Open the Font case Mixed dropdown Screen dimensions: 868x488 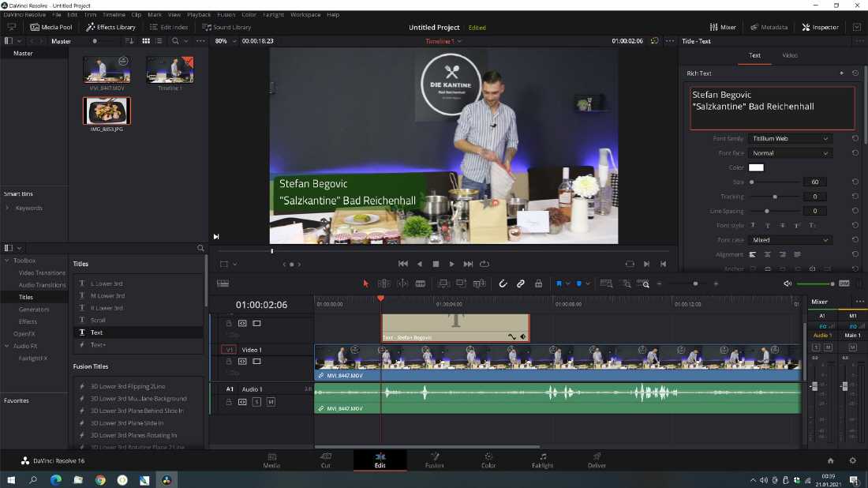[790, 240]
